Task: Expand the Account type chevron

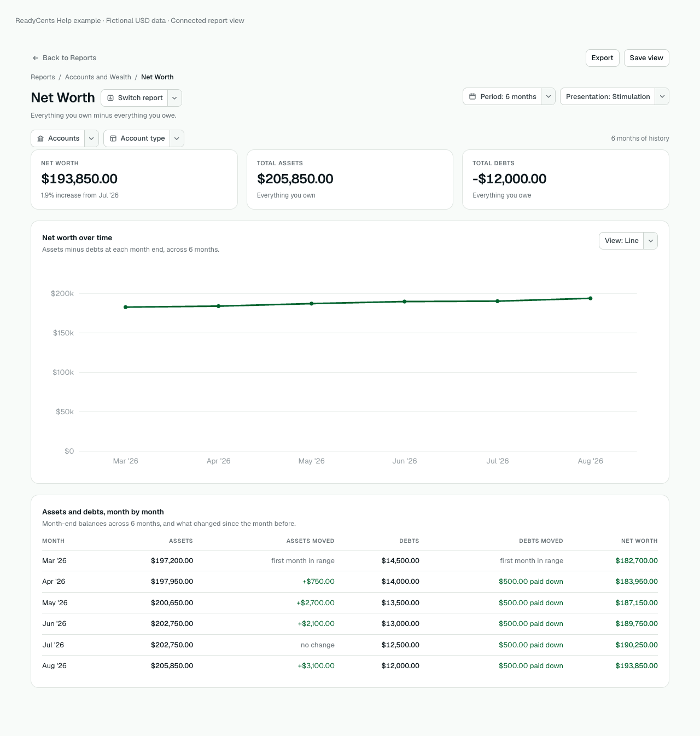Action: coord(177,138)
